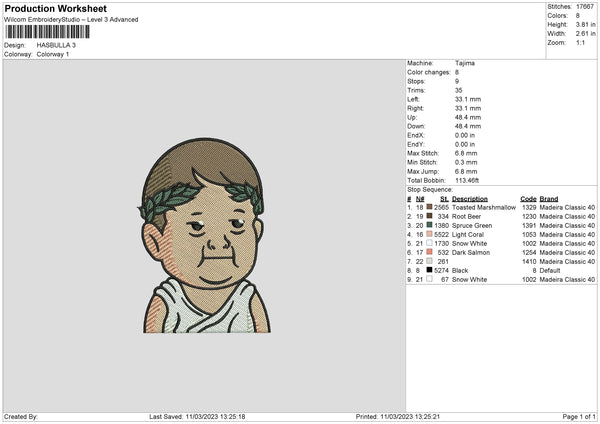Select the 'Colorway 1' value
Screen dimensions: 600x424
pyautogui.click(x=53, y=54)
